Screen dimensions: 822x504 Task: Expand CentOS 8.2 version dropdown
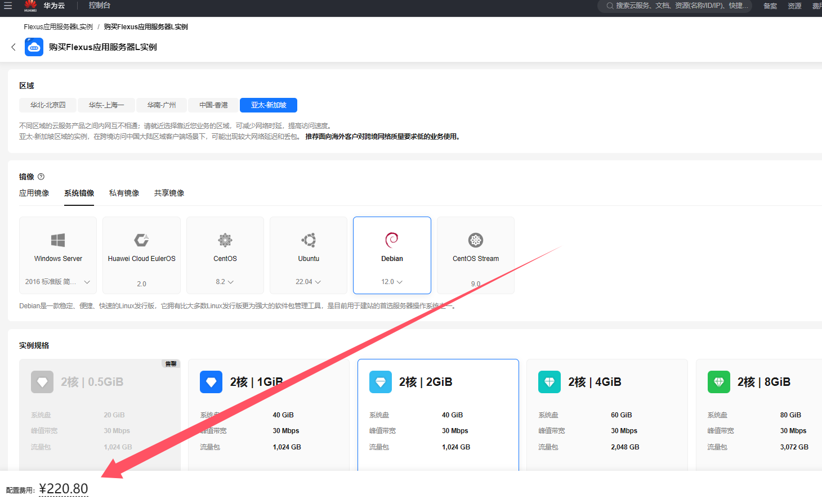225,282
